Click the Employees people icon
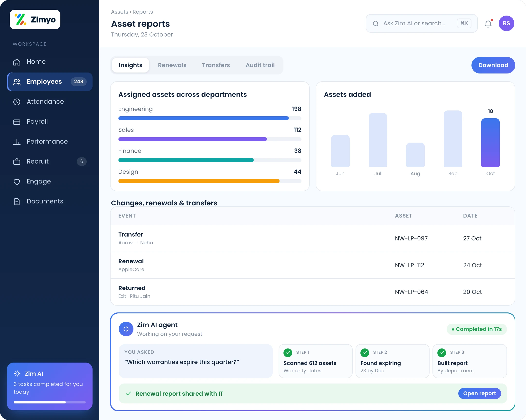Screen dimensions: 526x420 [x=17, y=82]
